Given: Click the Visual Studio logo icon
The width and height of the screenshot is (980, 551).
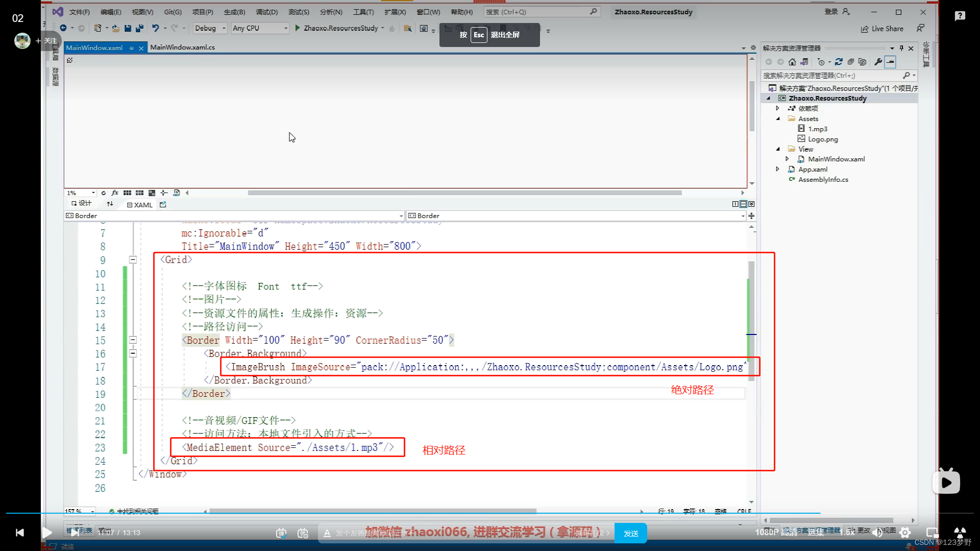Looking at the screenshot, I should pos(58,11).
